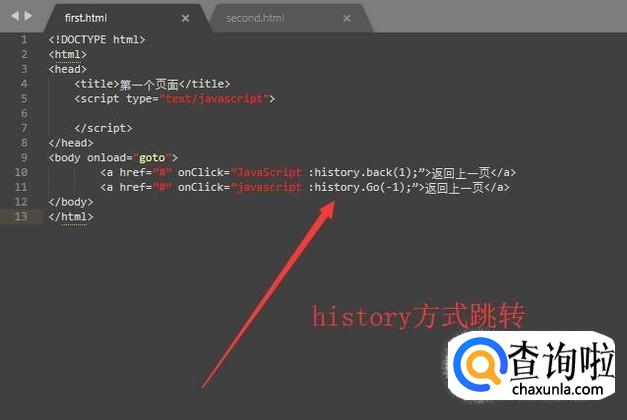Click the title tag text on line 4
This screenshot has width=627, height=420.
[x=152, y=84]
